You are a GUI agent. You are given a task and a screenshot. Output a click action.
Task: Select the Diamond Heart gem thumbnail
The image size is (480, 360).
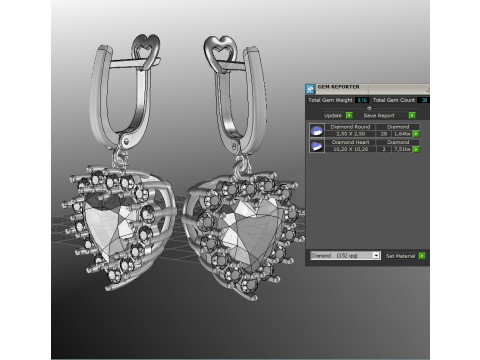[317, 146]
